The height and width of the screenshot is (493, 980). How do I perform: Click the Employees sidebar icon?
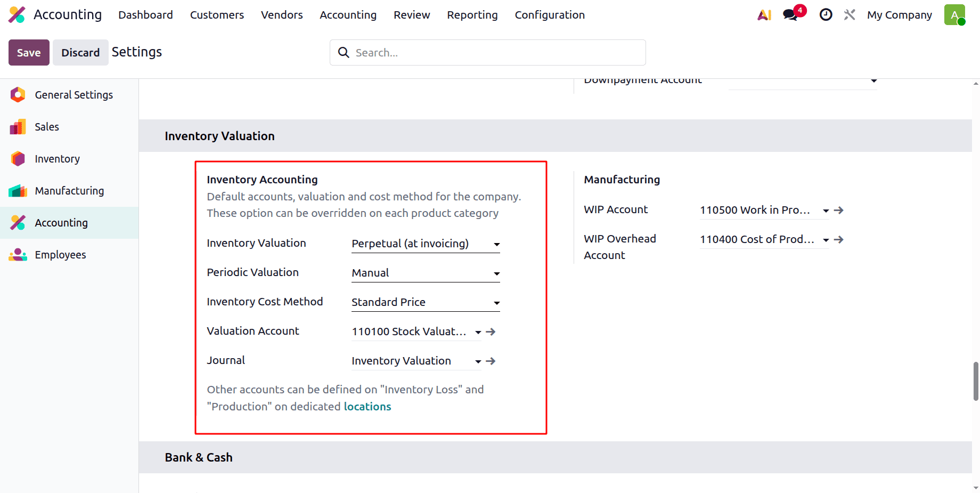(x=18, y=255)
